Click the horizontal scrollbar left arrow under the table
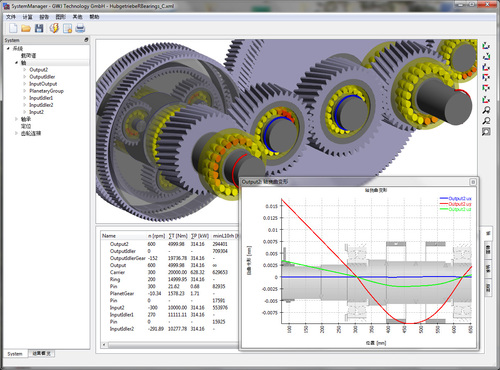 104,345
